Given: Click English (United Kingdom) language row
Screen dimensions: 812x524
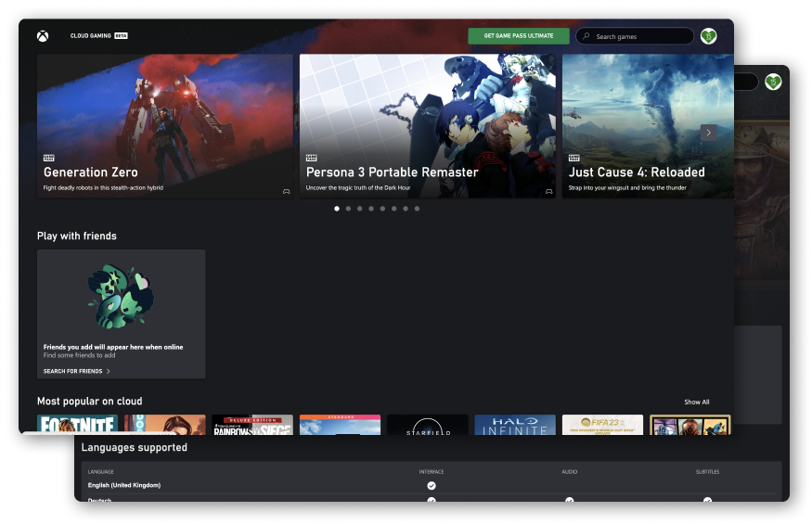Looking at the screenshot, I should [x=432, y=486].
